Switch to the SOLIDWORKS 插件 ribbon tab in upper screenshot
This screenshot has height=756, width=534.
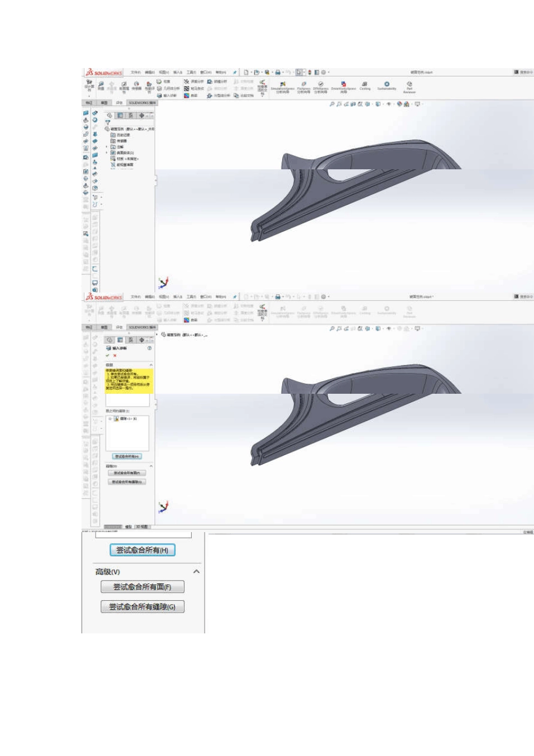(142, 103)
